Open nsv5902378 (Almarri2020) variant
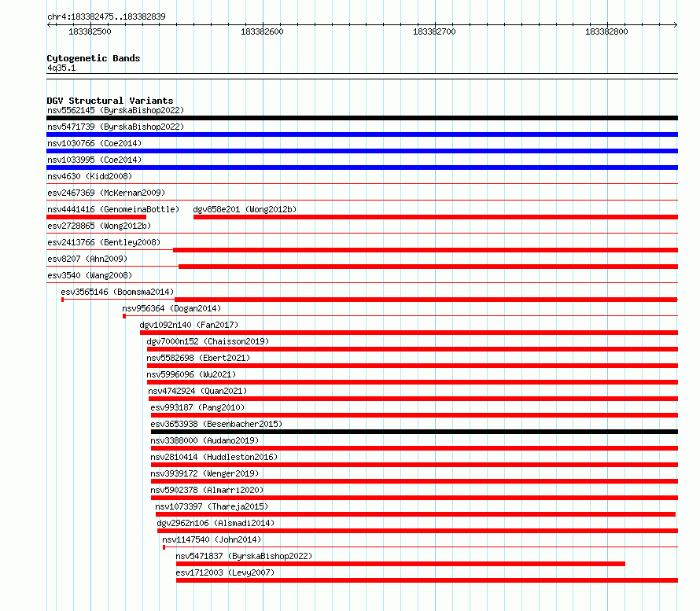 [207, 490]
